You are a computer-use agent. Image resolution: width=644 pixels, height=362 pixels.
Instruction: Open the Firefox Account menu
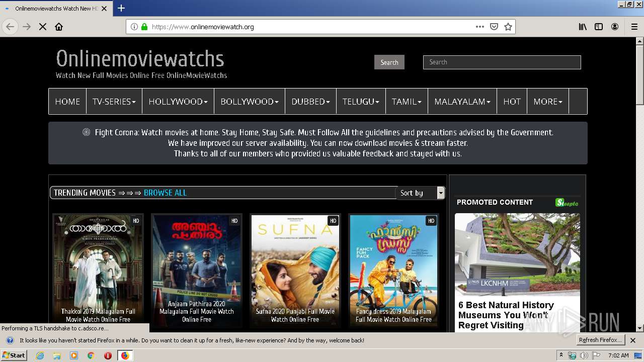[615, 27]
